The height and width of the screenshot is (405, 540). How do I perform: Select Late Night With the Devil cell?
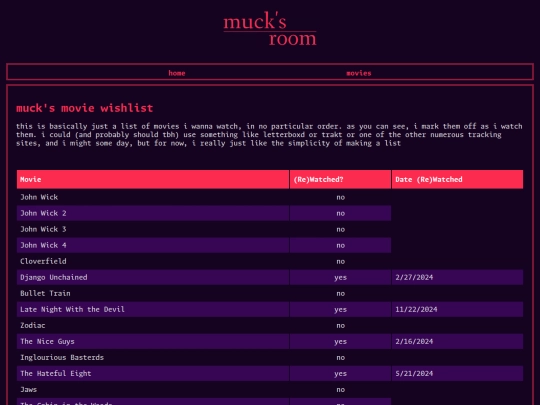[x=153, y=309]
